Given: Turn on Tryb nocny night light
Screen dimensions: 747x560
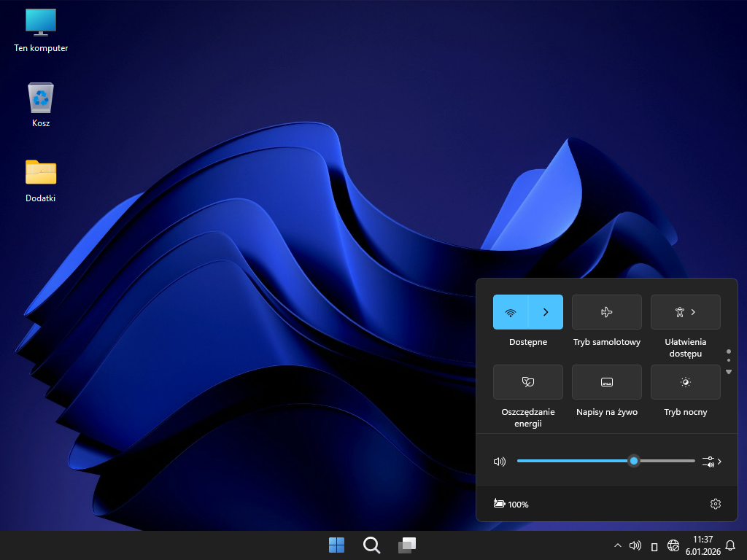Looking at the screenshot, I should point(685,382).
